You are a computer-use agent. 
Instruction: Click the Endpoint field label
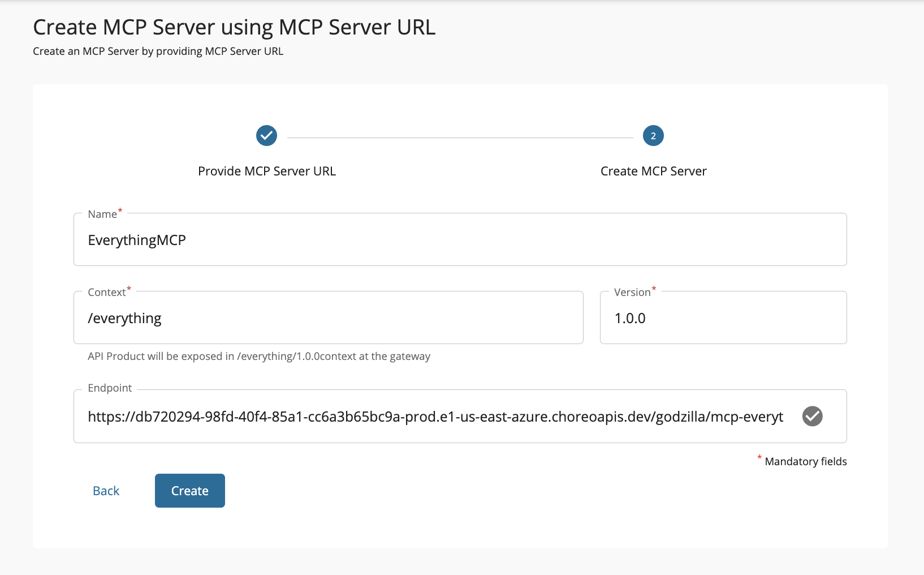[110, 388]
